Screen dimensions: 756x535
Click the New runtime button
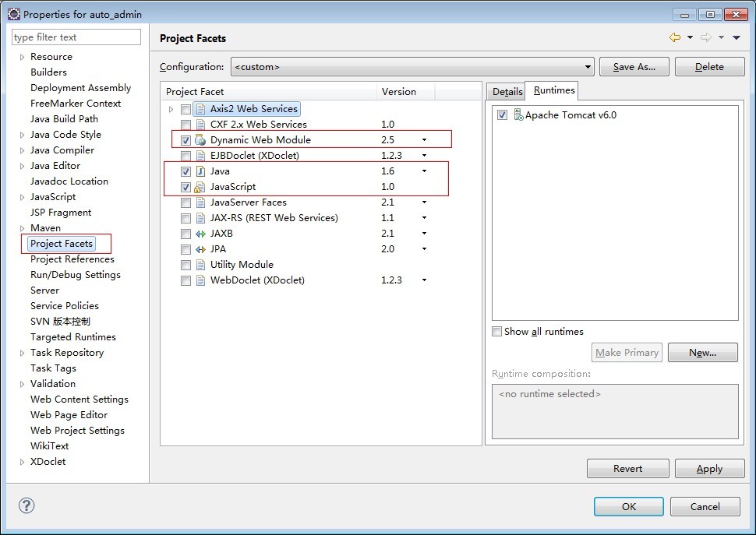[x=702, y=353]
